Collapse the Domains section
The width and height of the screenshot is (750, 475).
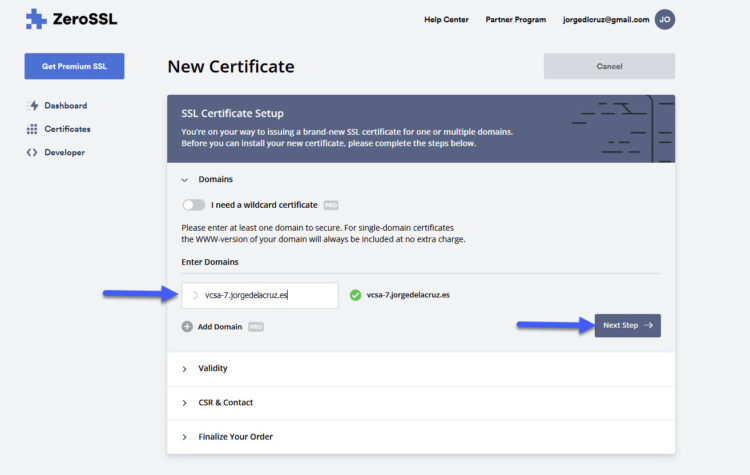(185, 180)
